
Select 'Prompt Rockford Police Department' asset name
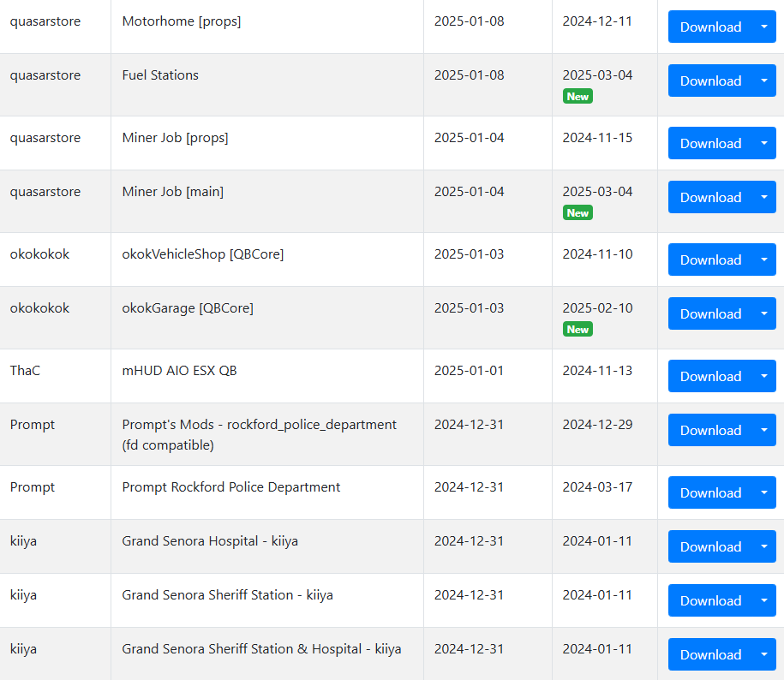click(x=231, y=487)
